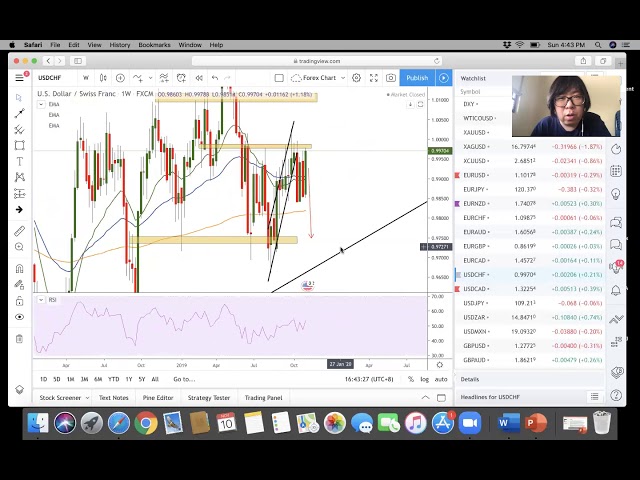
Task: Set chart range to 1Y
Action: 128,379
